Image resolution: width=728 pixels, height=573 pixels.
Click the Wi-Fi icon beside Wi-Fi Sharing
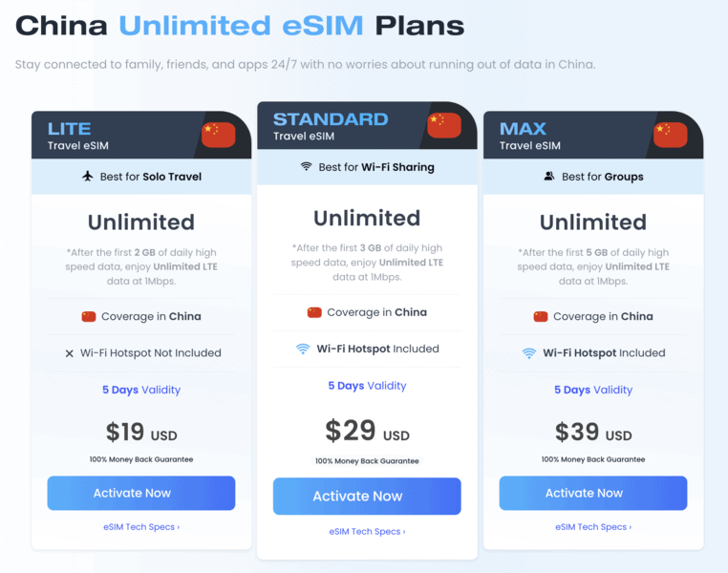click(x=307, y=167)
